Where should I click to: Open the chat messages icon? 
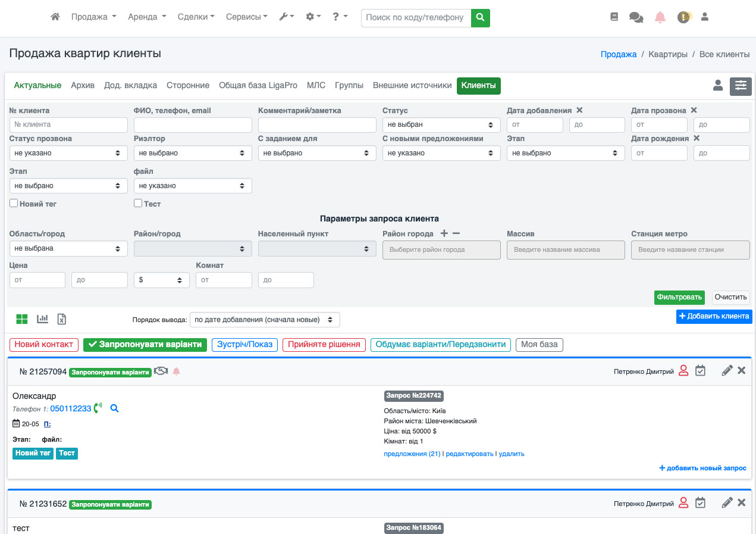coord(636,17)
